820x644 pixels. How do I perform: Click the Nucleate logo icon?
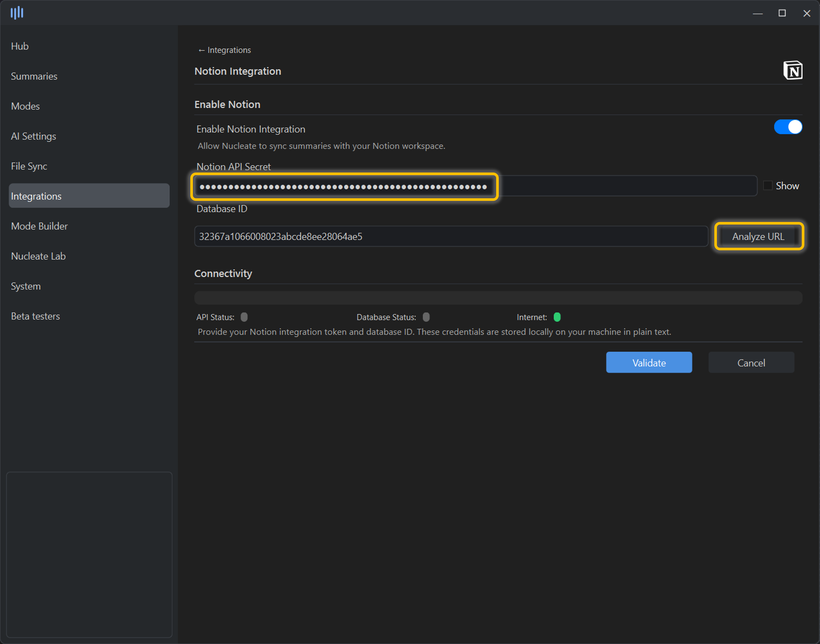(x=17, y=13)
